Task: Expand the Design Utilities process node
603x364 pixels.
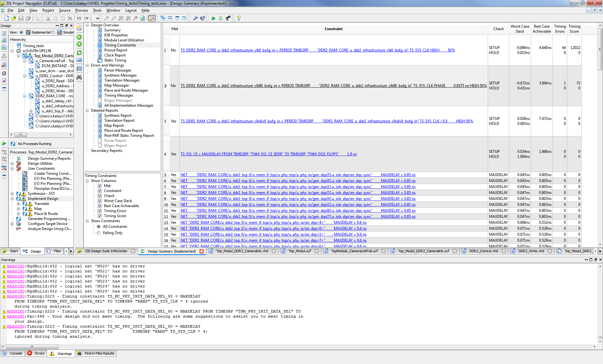Action: [12, 163]
